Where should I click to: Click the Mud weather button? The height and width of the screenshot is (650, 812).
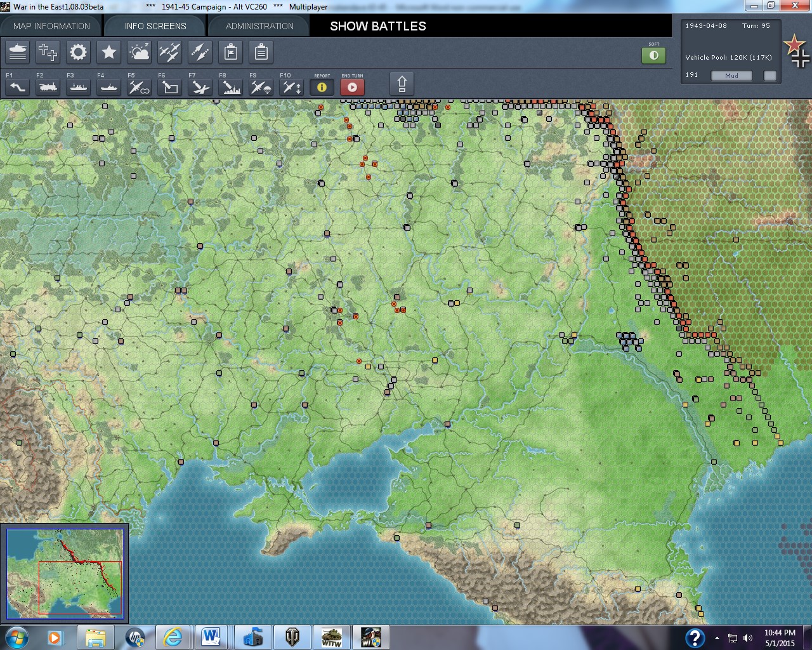coord(731,76)
